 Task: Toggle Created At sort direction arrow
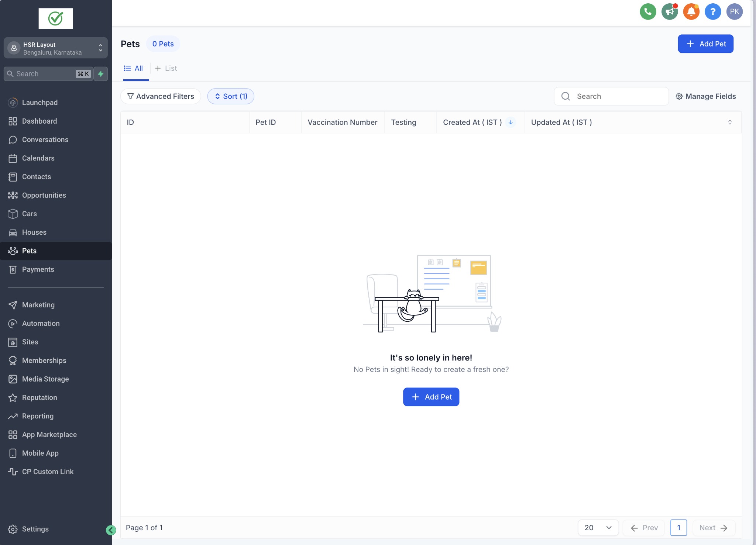pos(511,123)
